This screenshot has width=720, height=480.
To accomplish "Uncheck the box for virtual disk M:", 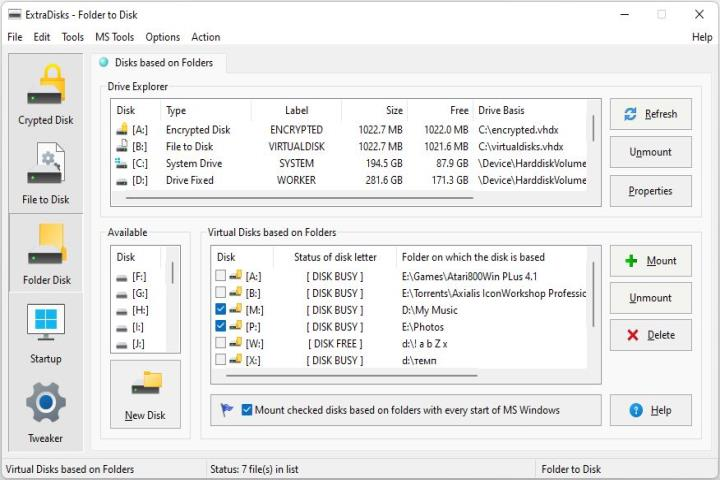I will point(220,309).
